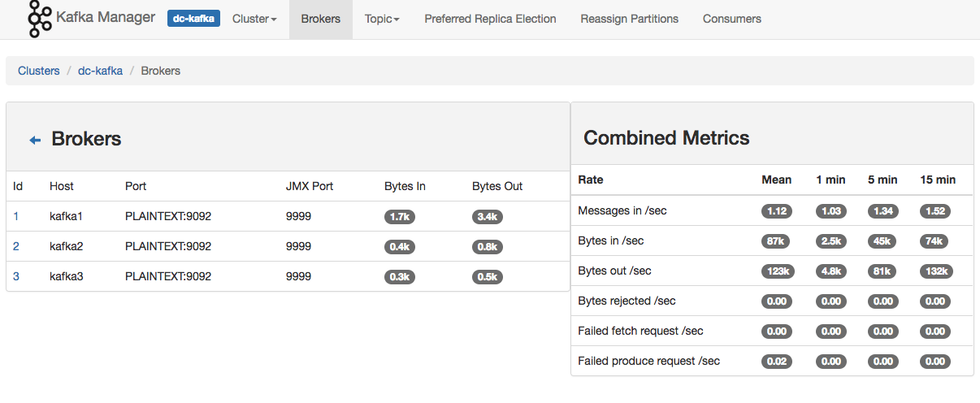Select the Brokers navigation tab

[x=321, y=19]
